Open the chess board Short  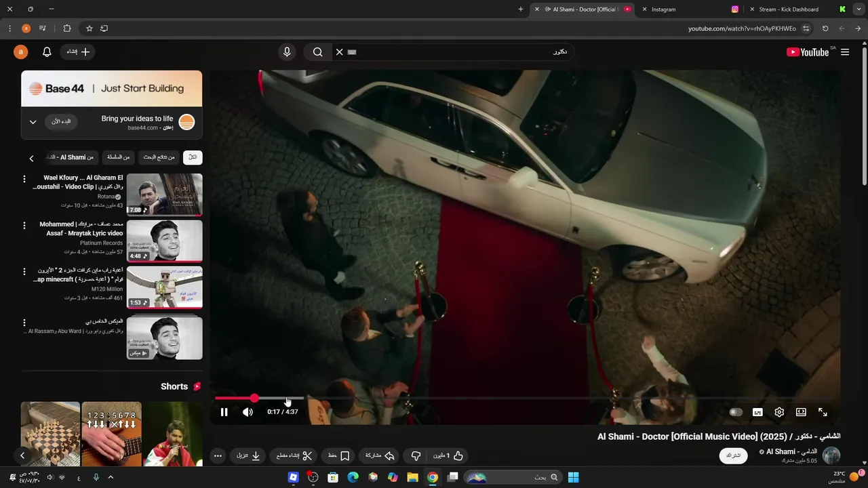(x=50, y=434)
